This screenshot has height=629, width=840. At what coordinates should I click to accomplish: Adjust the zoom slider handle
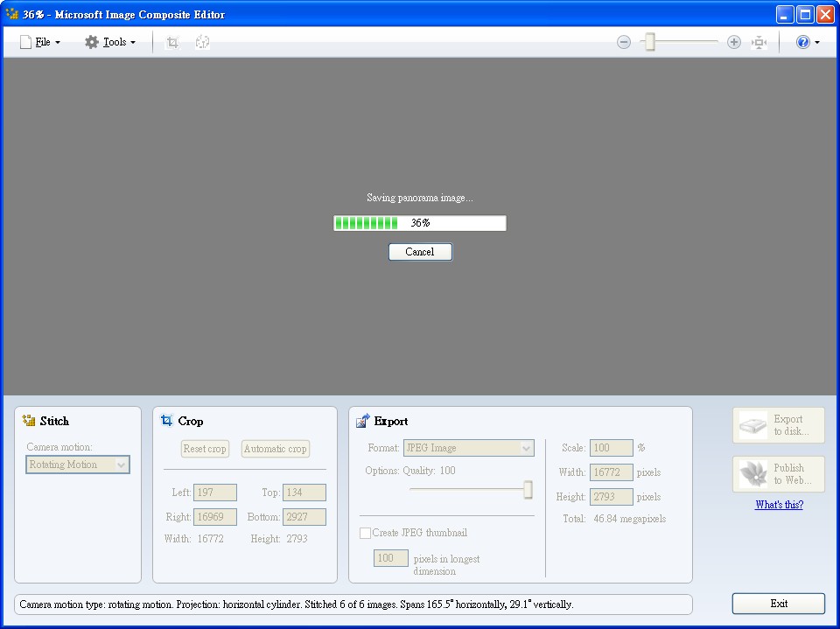pos(650,42)
